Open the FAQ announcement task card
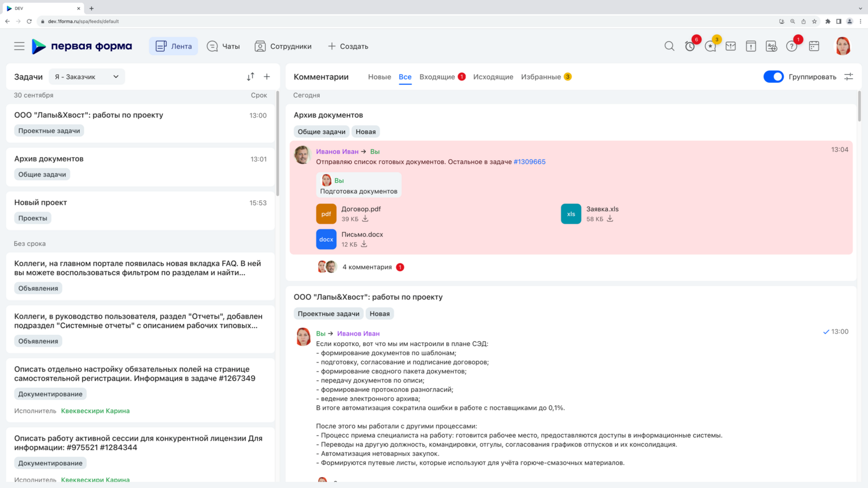Viewport: 868px width, 488px height. pos(141,276)
